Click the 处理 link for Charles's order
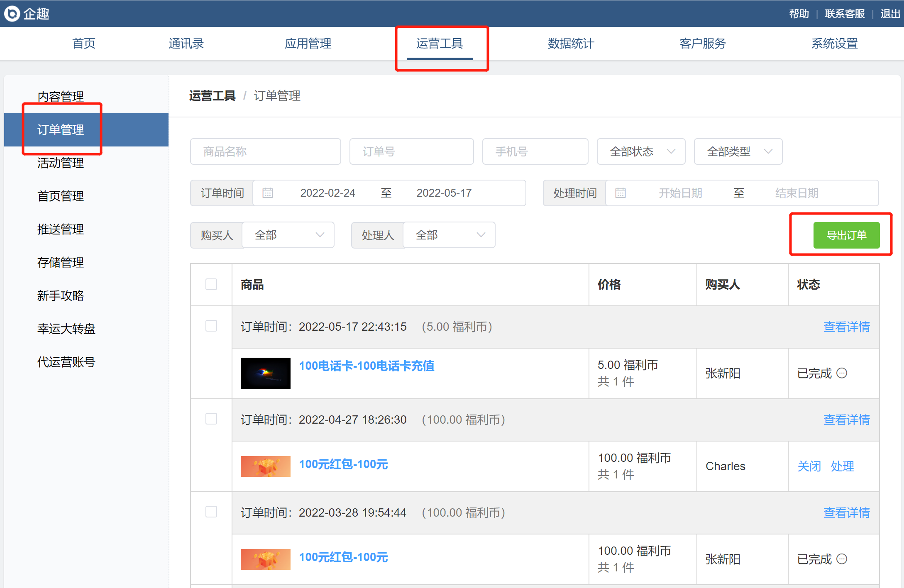Image resolution: width=904 pixels, height=588 pixels. coord(842,466)
